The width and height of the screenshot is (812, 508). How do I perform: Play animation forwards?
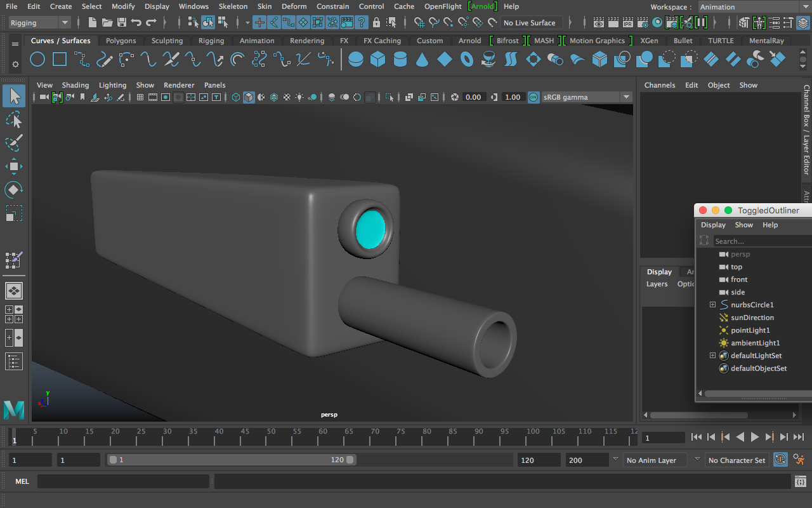pos(755,437)
